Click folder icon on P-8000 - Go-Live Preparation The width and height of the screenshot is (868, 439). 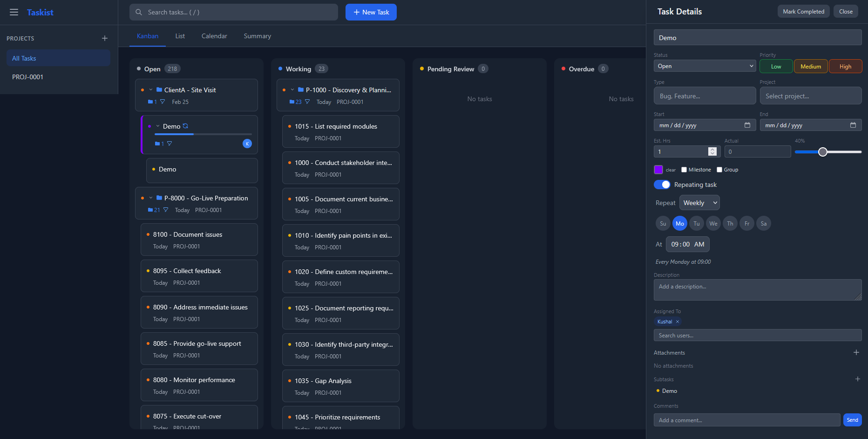click(159, 198)
